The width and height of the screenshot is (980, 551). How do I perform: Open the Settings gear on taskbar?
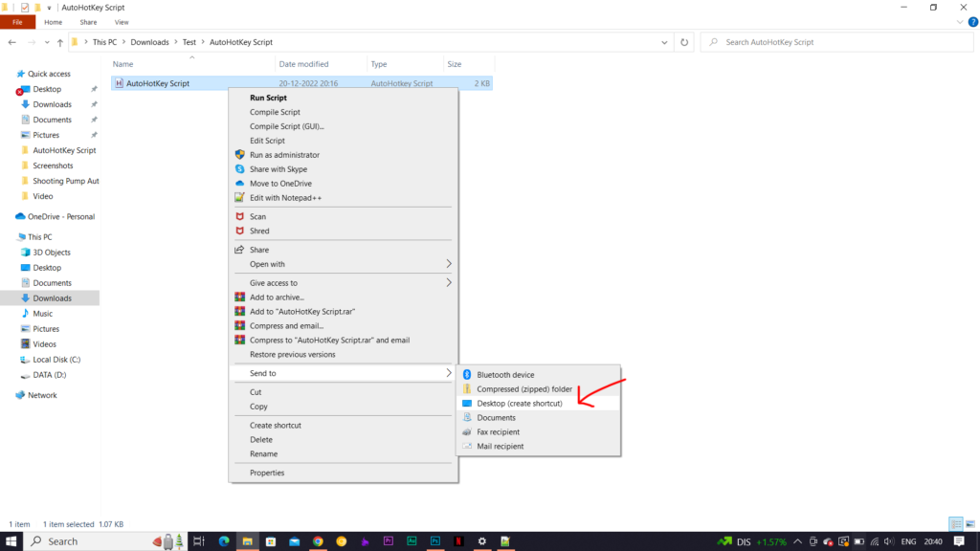click(x=482, y=541)
